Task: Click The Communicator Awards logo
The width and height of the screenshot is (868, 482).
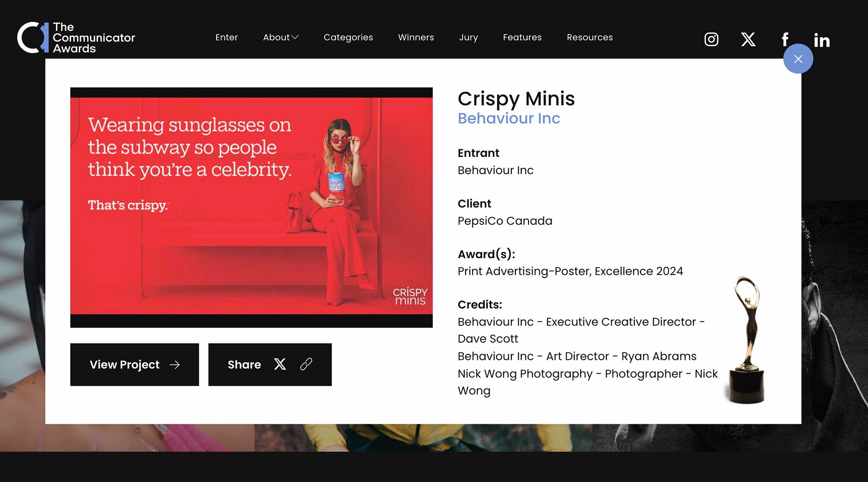Action: [76, 38]
